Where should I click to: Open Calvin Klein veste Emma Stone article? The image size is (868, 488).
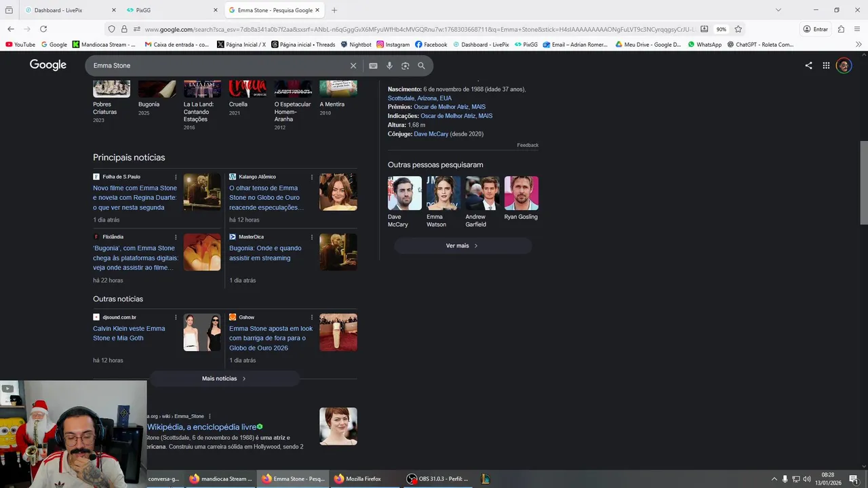(130, 333)
